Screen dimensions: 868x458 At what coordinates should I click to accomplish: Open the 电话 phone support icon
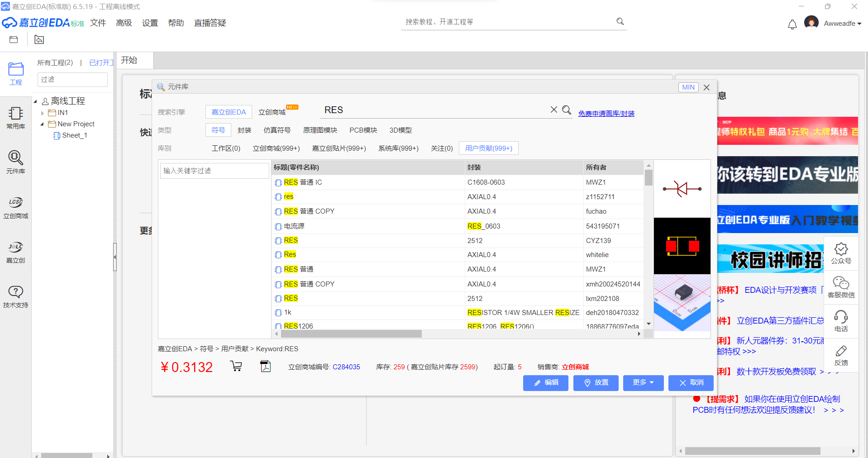click(x=841, y=321)
